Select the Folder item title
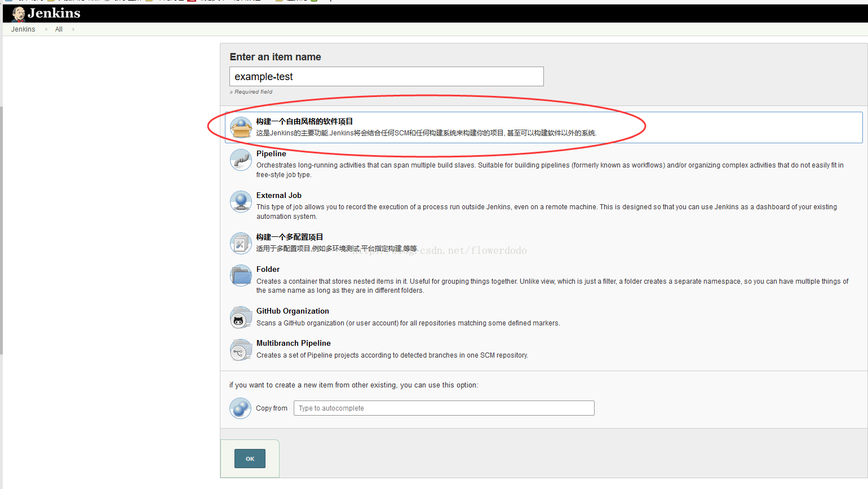Viewport: 868px width, 489px height. 268,269
